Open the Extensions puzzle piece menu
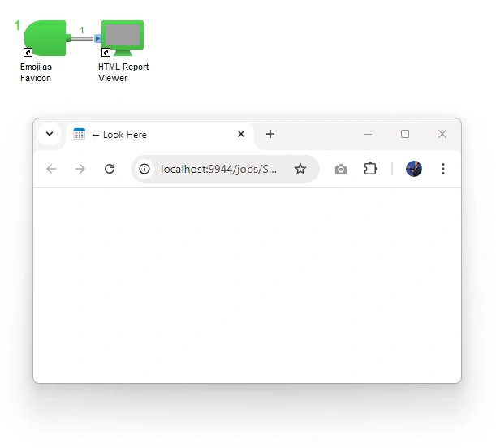The height and width of the screenshot is (448, 496). tap(370, 169)
